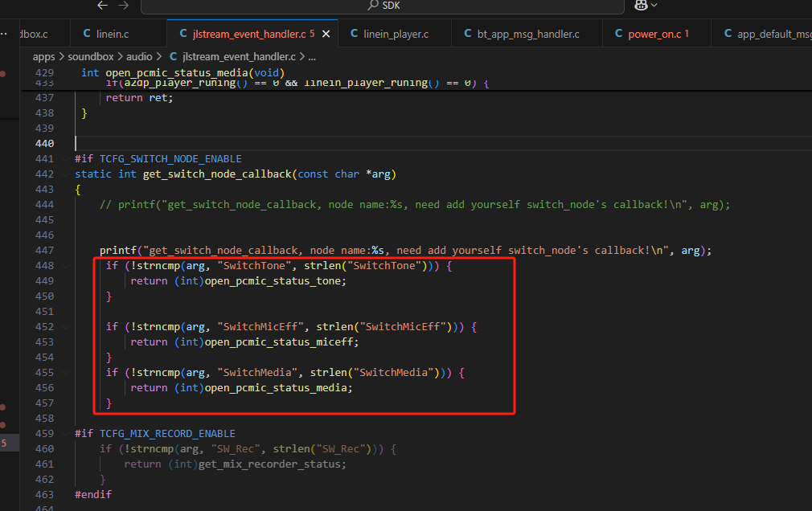The width and height of the screenshot is (812, 511).
Task: Click the macro TCFG_MIX_RECORD_ENABLE
Action: [x=167, y=434]
